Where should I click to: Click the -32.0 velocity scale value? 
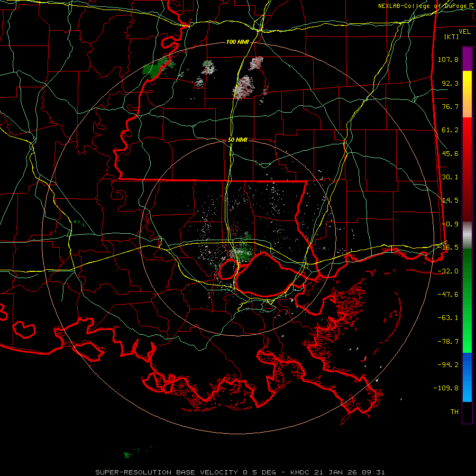pyautogui.click(x=448, y=271)
